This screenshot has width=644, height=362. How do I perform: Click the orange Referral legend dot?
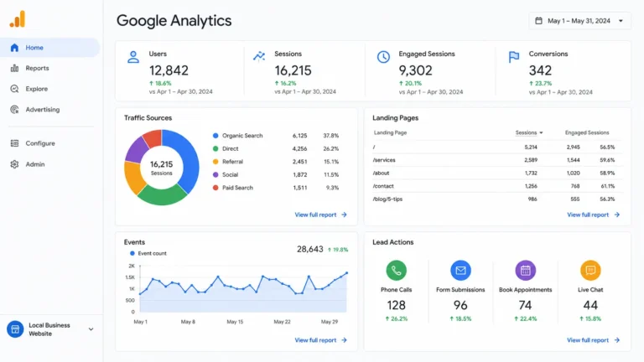[x=216, y=162]
